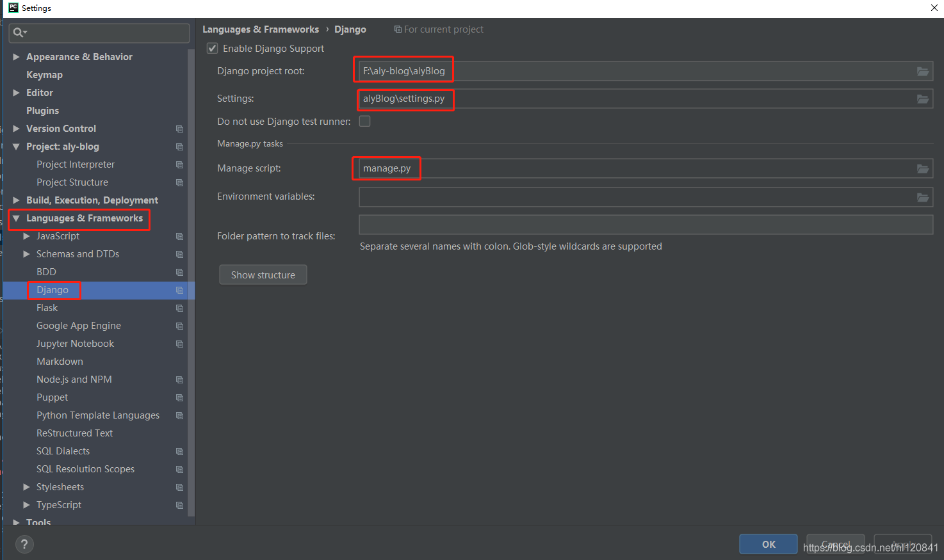Click the Show structure button
944x560 pixels.
[x=263, y=275]
